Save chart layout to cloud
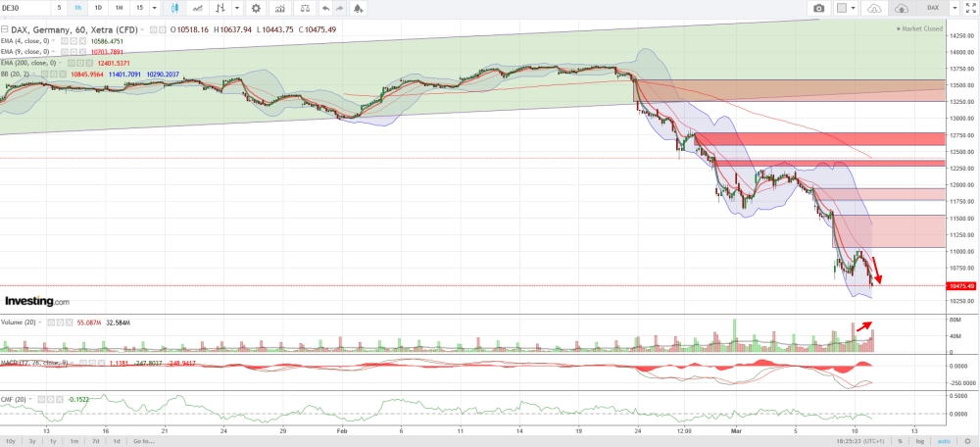980x447 pixels. (901, 8)
